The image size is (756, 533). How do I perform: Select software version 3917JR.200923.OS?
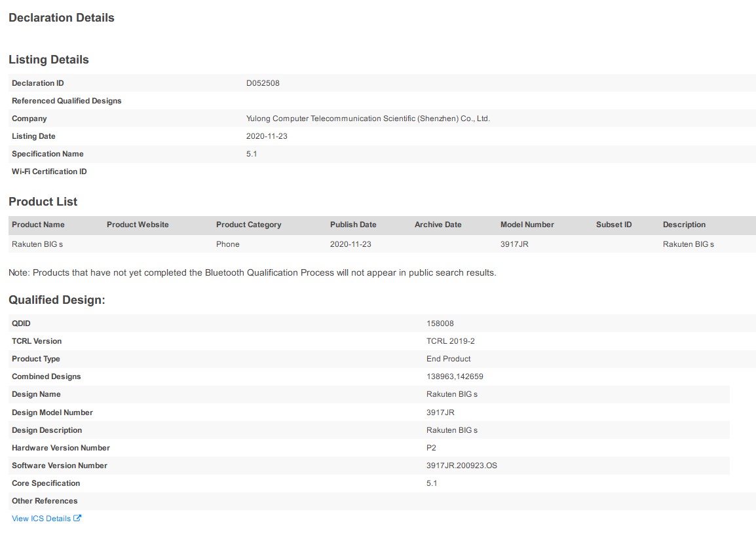(461, 466)
